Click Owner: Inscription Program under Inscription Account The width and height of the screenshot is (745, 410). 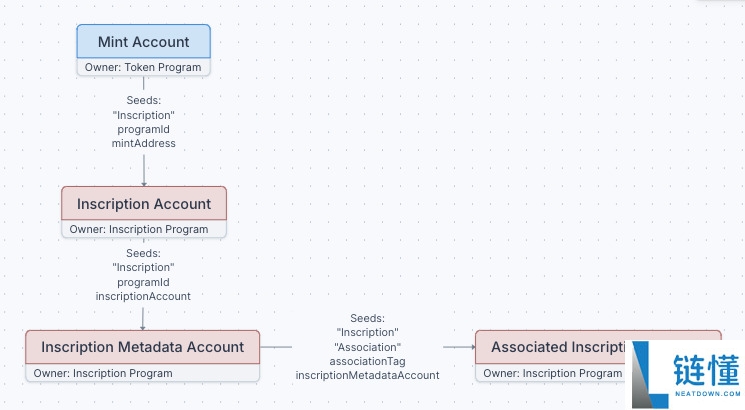[139, 229]
